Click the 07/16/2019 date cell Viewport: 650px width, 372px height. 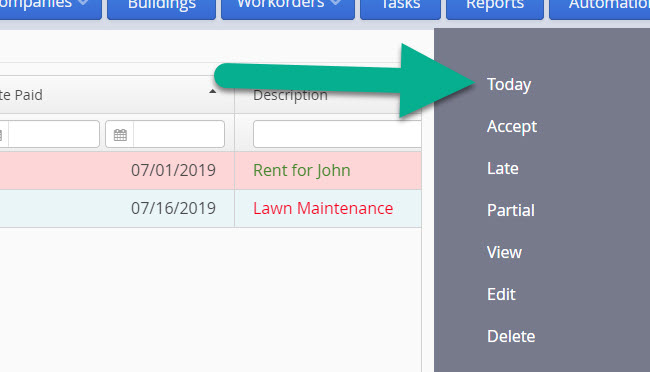pyautogui.click(x=173, y=208)
